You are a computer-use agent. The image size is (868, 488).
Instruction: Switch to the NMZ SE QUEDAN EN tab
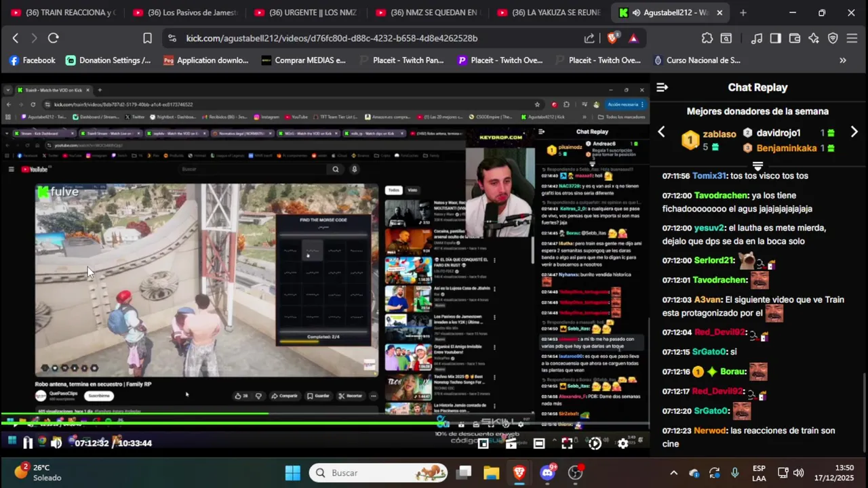[x=428, y=12]
